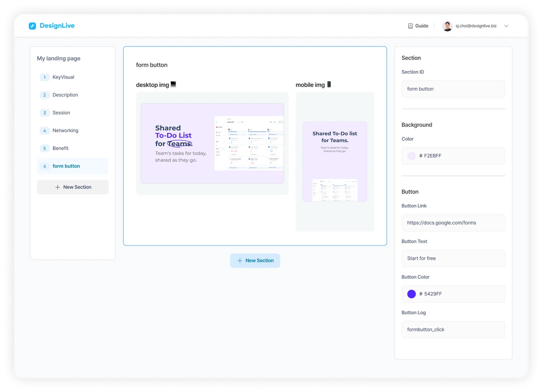Click the 'form button' canvas title
The height and width of the screenshot is (392, 542).
(152, 65)
